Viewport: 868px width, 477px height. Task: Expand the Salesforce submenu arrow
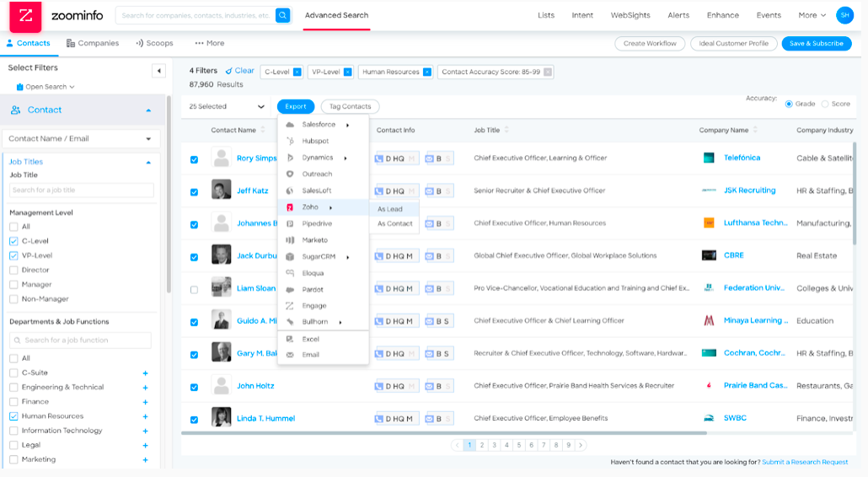[348, 125]
